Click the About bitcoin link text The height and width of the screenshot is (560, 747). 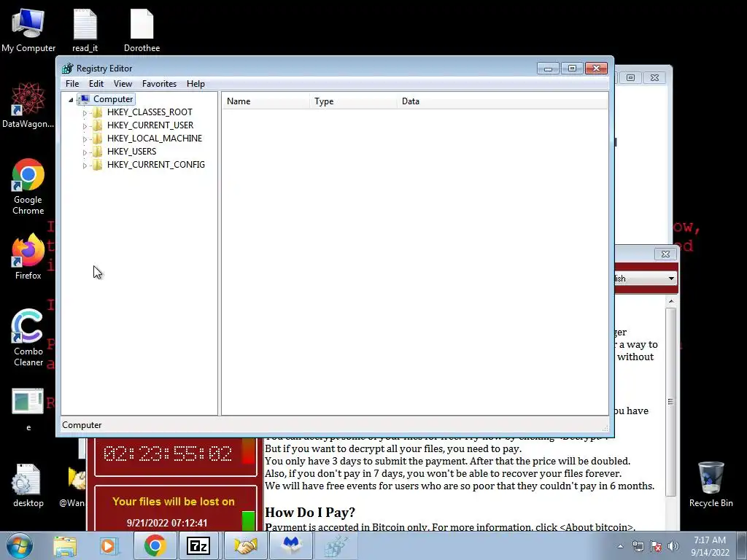[x=597, y=527]
